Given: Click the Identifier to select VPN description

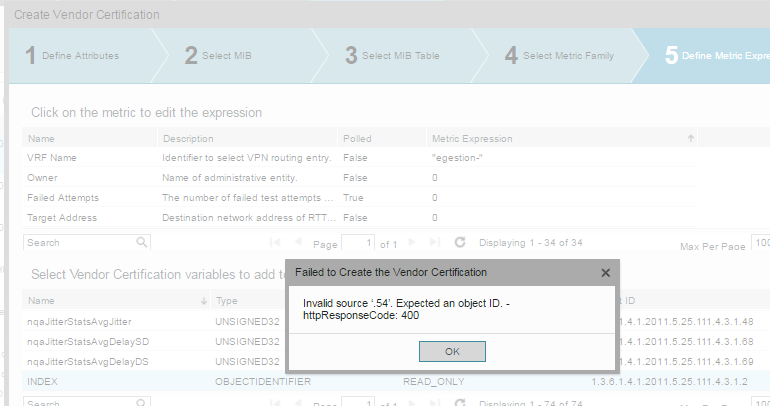Looking at the screenshot, I should pyautogui.click(x=247, y=158).
